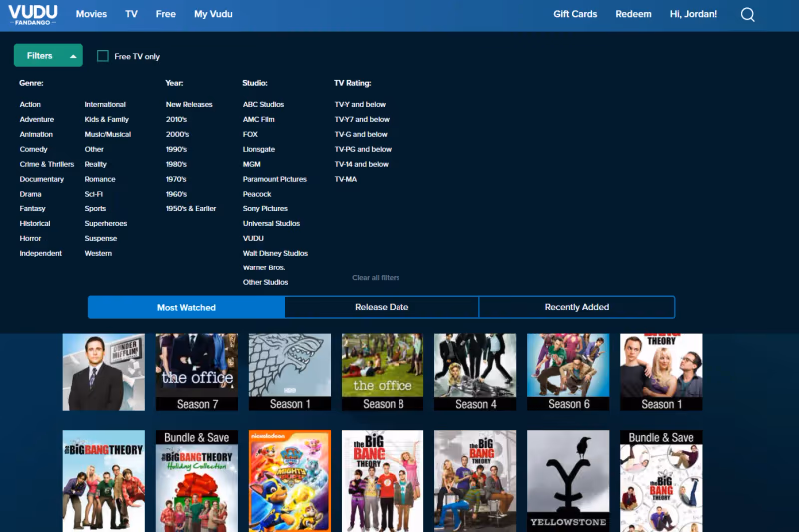This screenshot has height=532, width=799.
Task: Filter by Adventure genre
Action: (37, 119)
